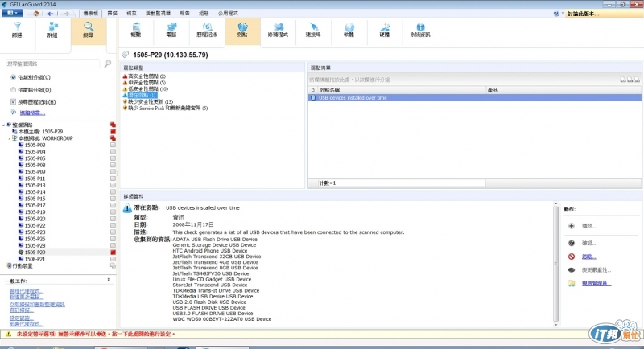Click the first link under Common Tasks
Viewport: 644px width, 349px height.
pyautogui.click(x=27, y=291)
